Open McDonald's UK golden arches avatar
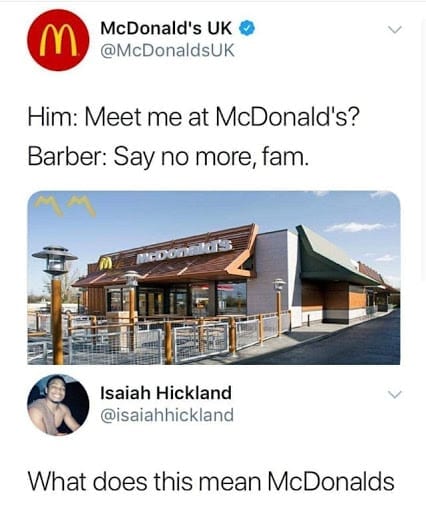Viewport: 426px width, 512px height. [x=58, y=40]
